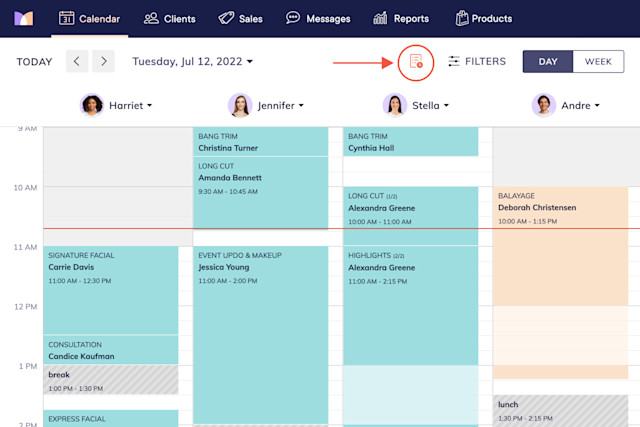Expand Harriet's staff dropdown
The height and width of the screenshot is (427, 640).
pos(149,105)
